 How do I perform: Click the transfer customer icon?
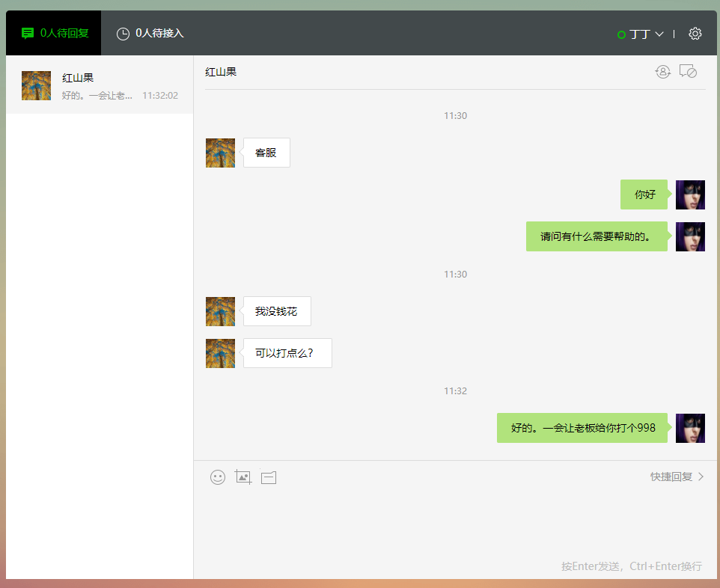point(662,72)
